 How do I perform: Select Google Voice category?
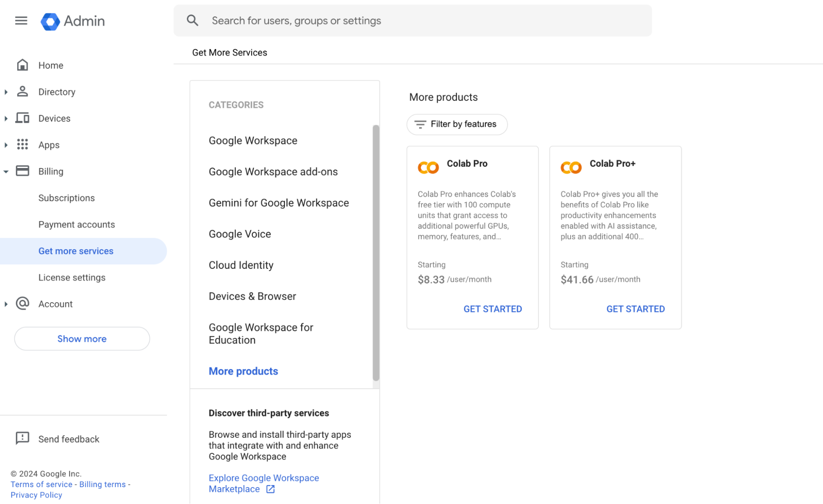pyautogui.click(x=240, y=234)
